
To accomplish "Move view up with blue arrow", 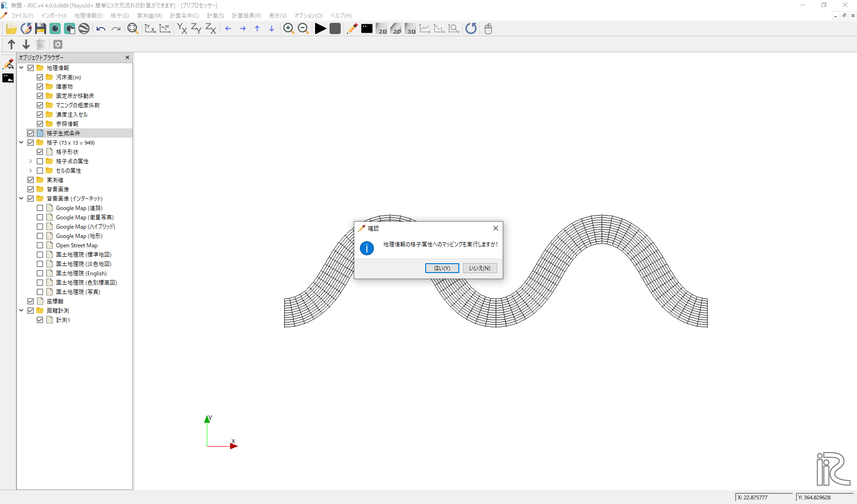I will 257,28.
